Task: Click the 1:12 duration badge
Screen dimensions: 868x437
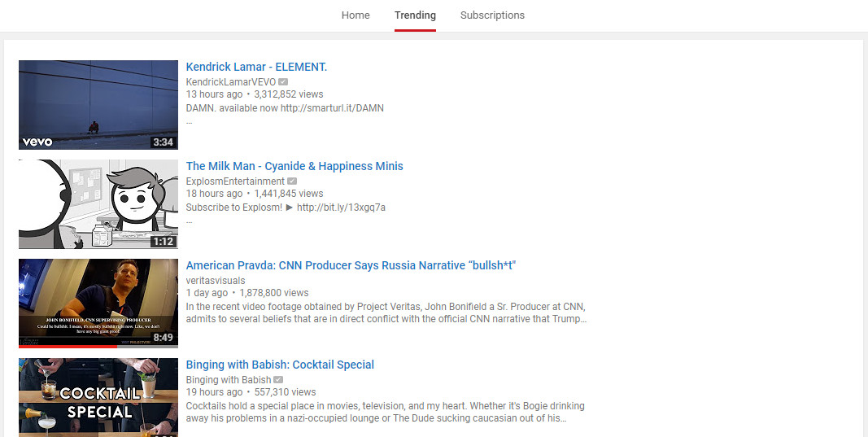Action: [164, 242]
